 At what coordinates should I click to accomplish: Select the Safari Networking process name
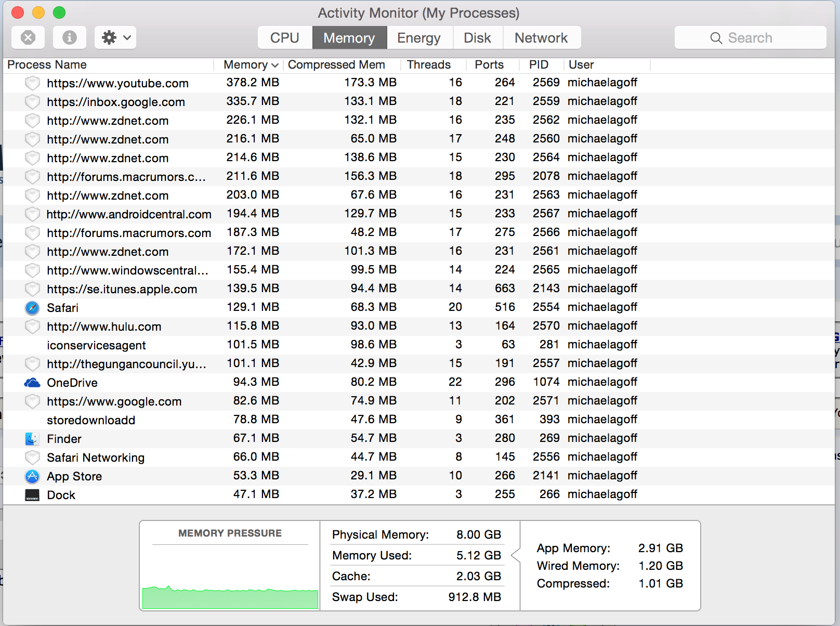[x=96, y=458]
